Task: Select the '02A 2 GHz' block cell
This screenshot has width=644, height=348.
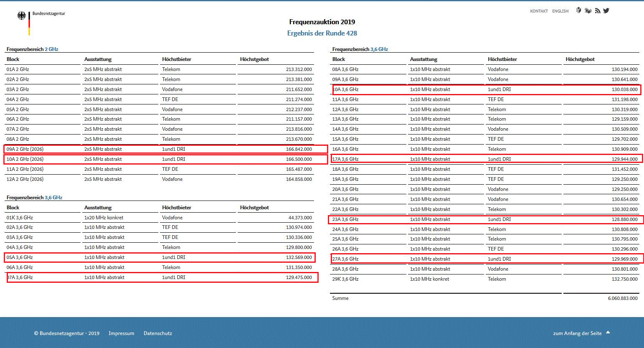Action: coord(18,79)
